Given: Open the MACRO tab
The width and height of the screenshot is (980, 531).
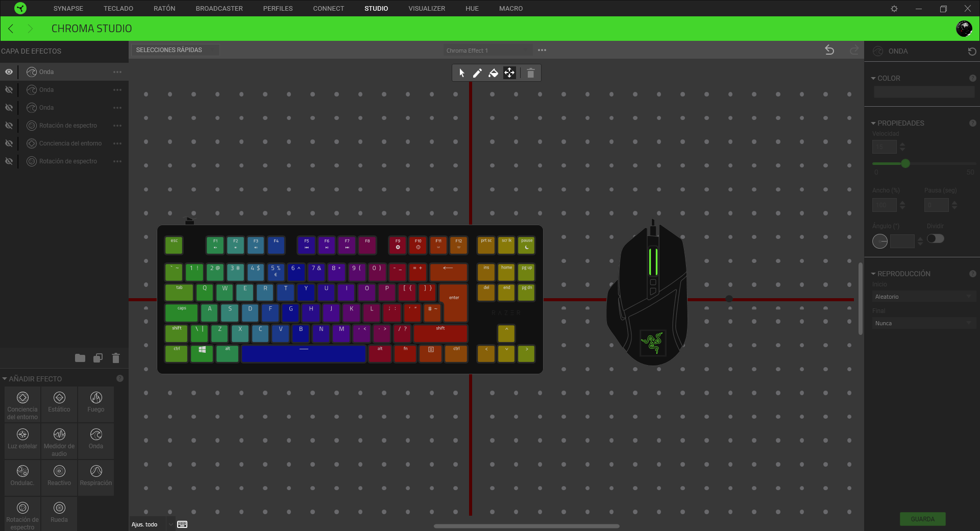Looking at the screenshot, I should (x=511, y=9).
